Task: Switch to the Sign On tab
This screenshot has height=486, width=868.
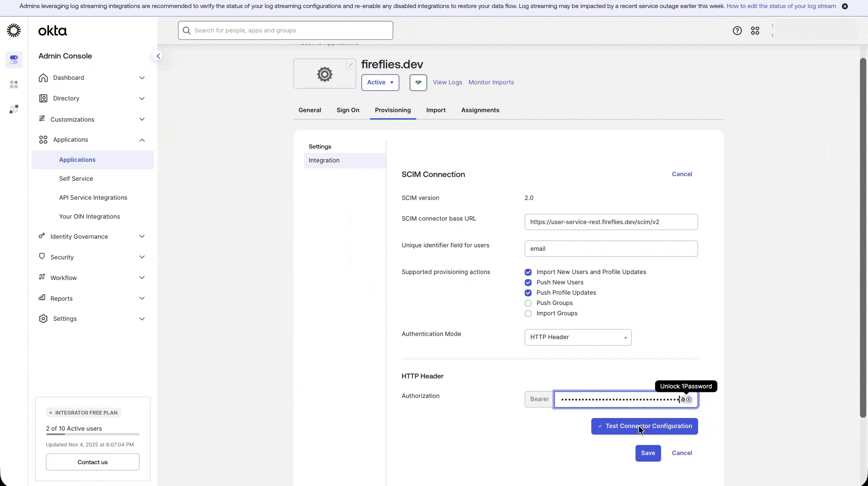Action: [x=348, y=110]
